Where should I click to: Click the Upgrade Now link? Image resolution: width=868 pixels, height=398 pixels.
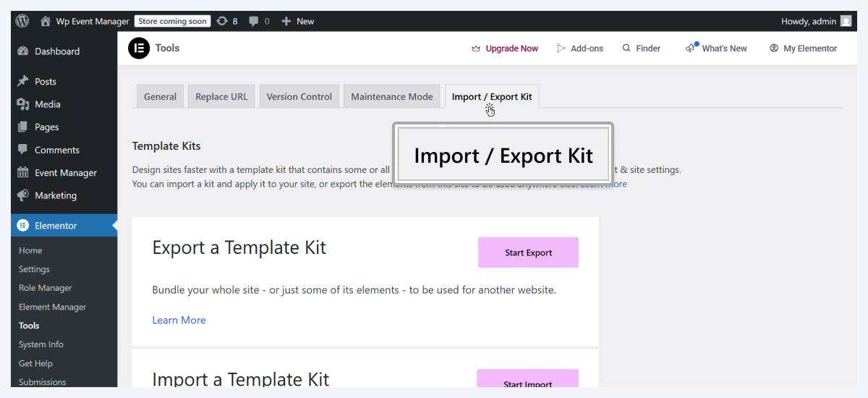click(x=511, y=48)
